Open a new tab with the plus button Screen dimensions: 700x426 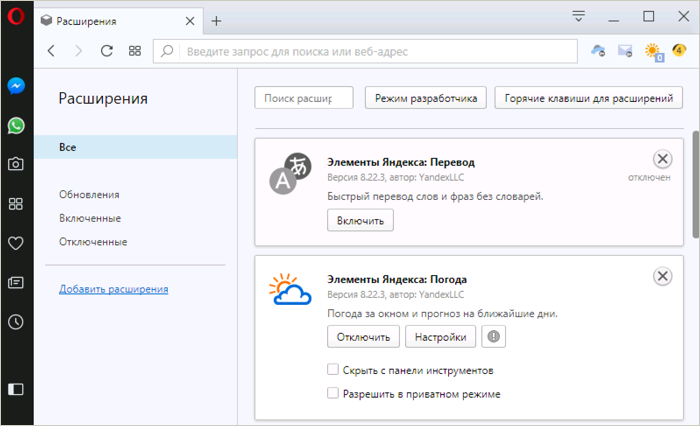coord(217,21)
